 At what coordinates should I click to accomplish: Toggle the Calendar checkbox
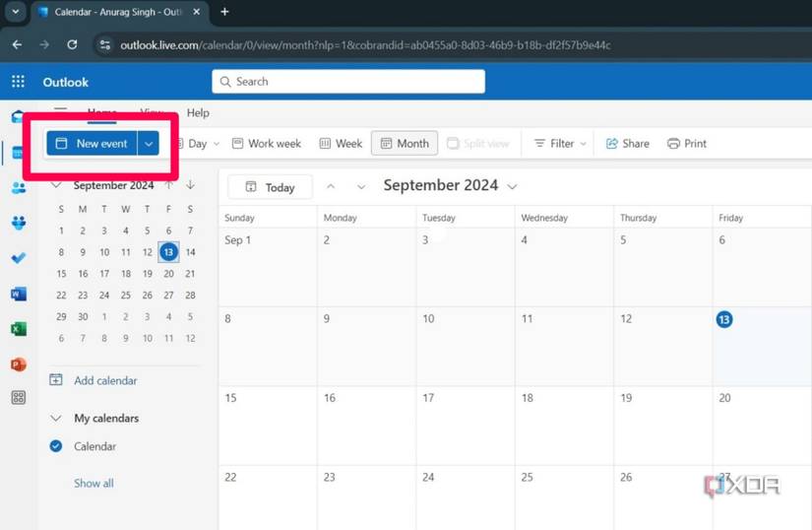56,446
